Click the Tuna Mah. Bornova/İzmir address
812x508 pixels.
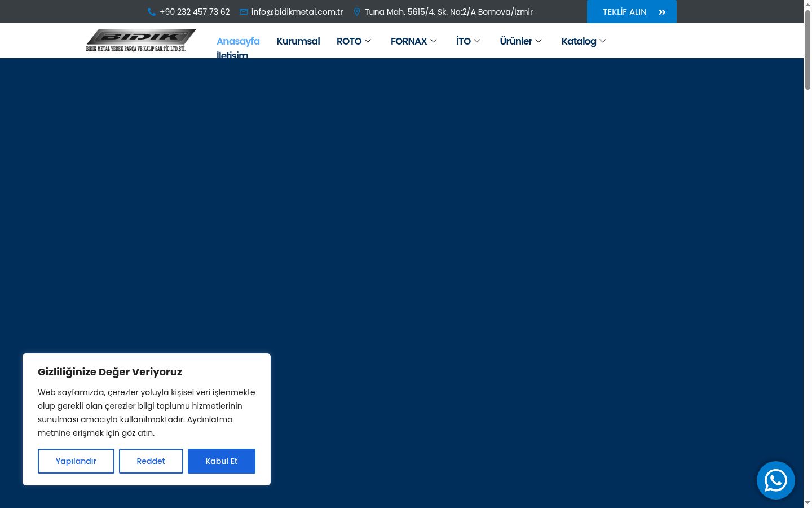click(449, 12)
